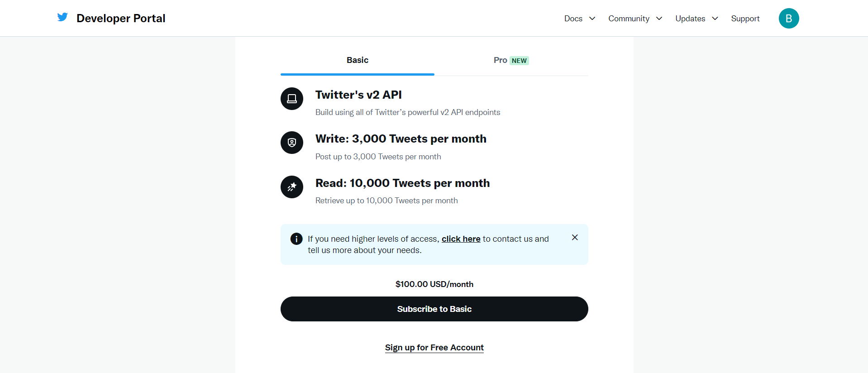Follow the 'click here' contact link
The width and height of the screenshot is (868, 373).
461,239
